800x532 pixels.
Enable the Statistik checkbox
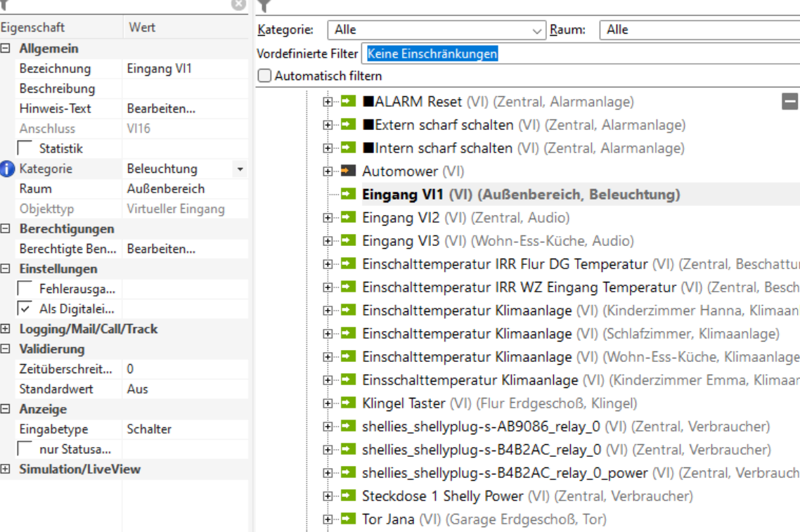coord(25,148)
